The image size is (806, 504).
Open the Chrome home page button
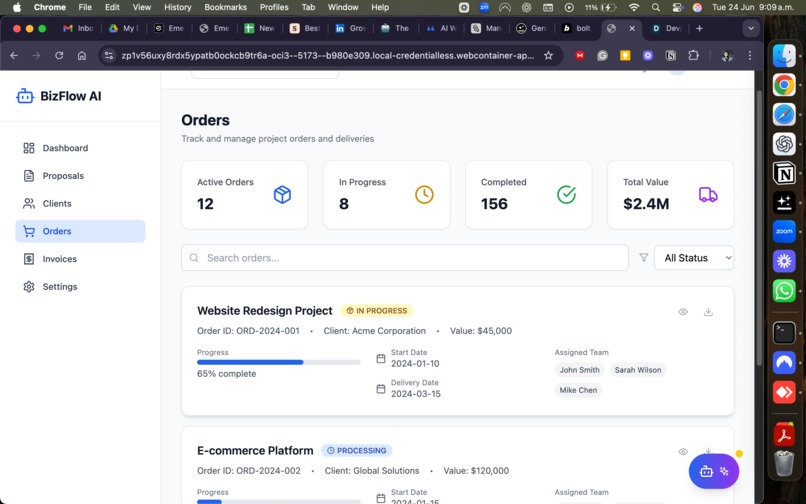pyautogui.click(x=82, y=56)
